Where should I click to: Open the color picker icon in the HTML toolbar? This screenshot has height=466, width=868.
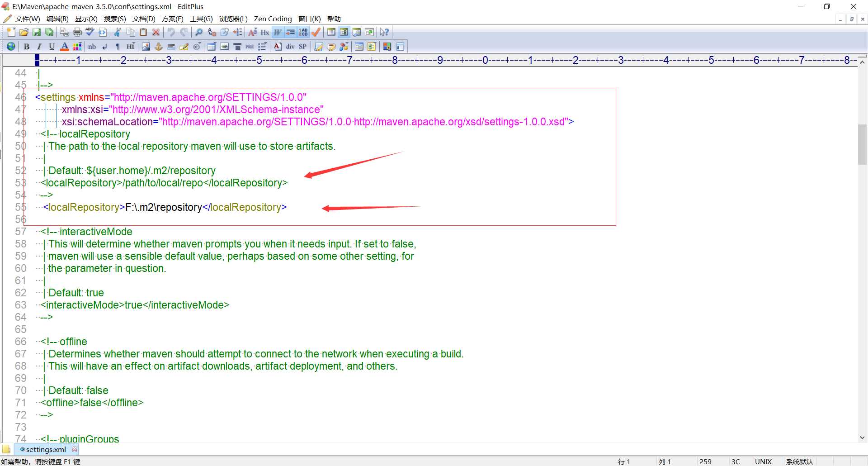point(387,46)
